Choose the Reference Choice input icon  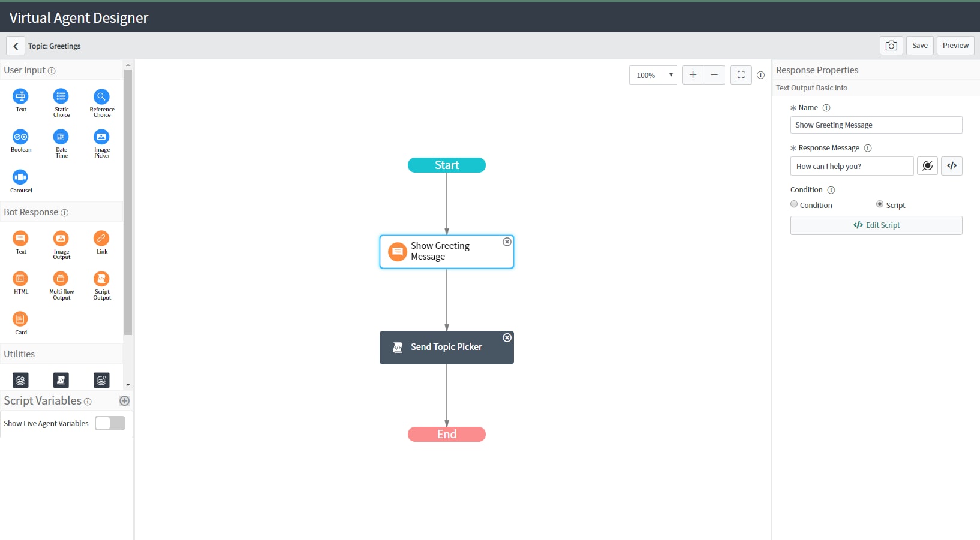(101, 96)
